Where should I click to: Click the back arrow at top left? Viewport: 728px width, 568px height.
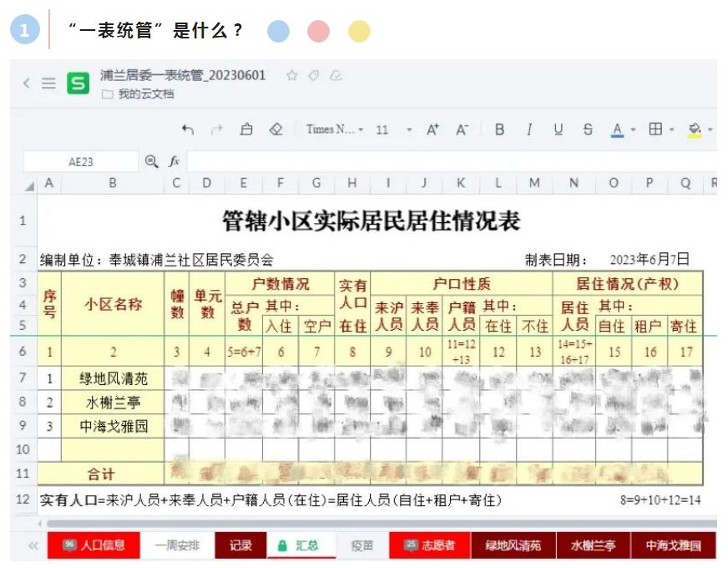[x=27, y=84]
